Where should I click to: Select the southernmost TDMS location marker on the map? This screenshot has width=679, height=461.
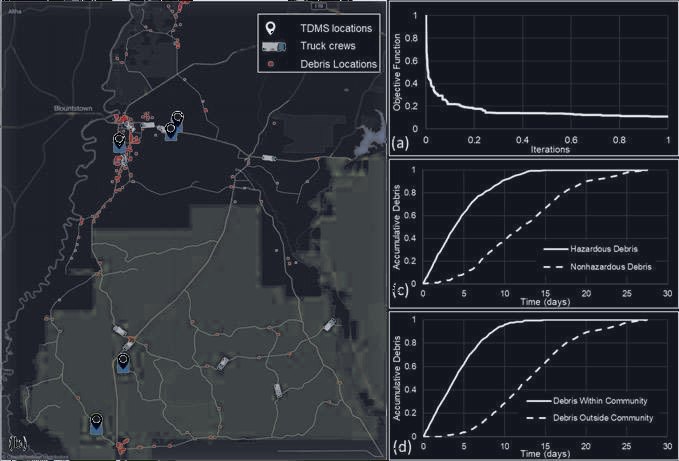tap(96, 424)
